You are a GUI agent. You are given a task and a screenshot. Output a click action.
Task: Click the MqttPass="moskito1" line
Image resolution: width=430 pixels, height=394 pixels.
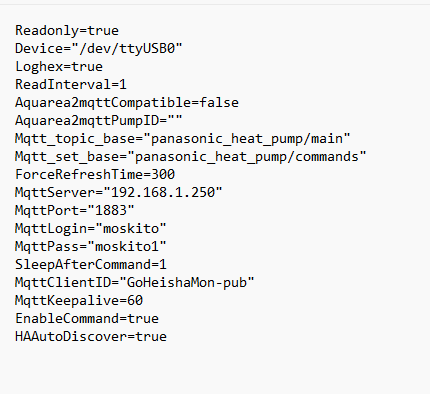(91, 246)
